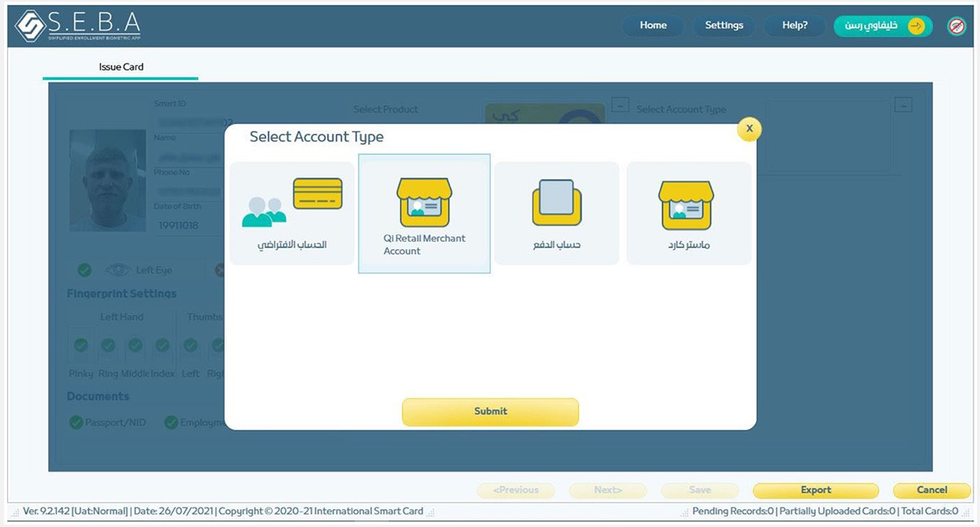
Task: Click the Smart ID label
Action: click(170, 104)
